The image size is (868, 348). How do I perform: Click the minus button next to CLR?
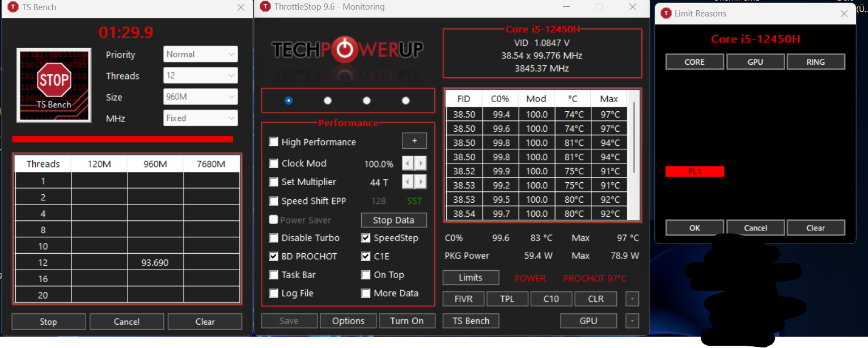(632, 299)
